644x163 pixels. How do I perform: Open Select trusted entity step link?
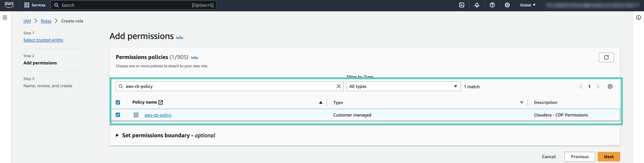43,40
